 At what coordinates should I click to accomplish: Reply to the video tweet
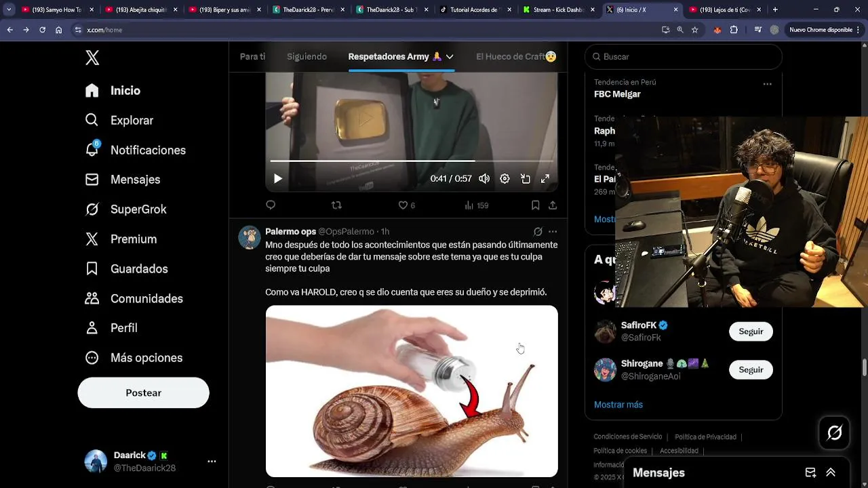tap(271, 205)
